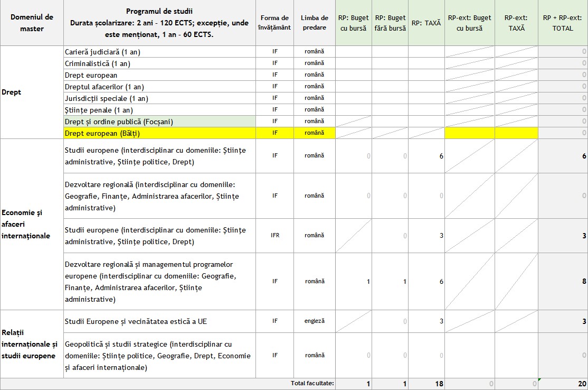
Task: Click 'Studii Europene și vecinătatea estică a UE'
Action: tap(160, 321)
